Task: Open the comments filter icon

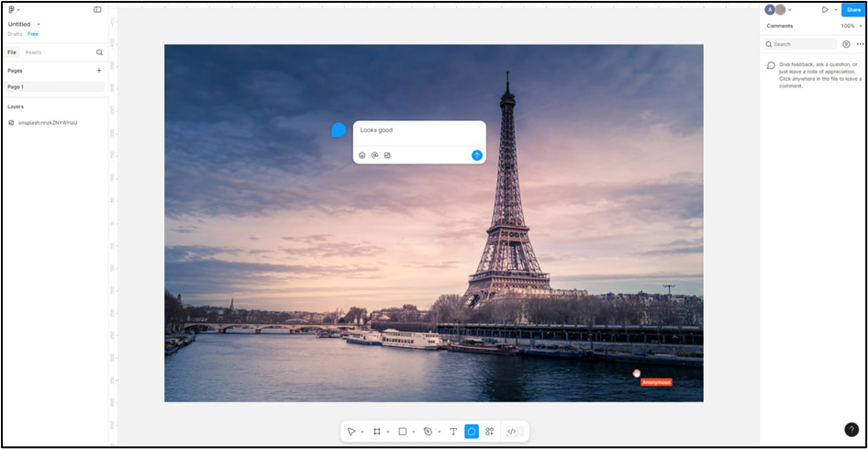Action: tap(846, 44)
